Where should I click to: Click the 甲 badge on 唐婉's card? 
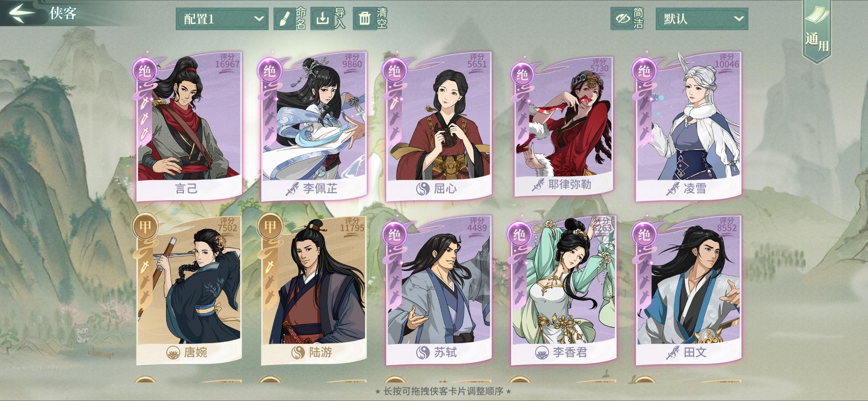(x=145, y=226)
